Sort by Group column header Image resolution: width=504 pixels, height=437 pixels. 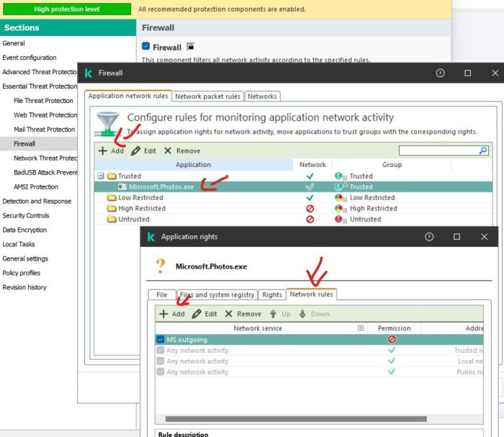click(392, 165)
